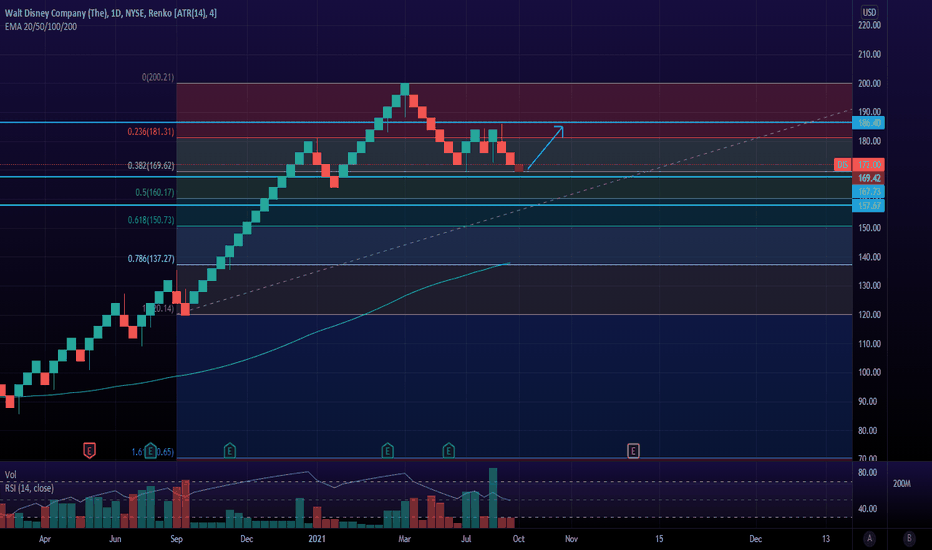
Task: Click the Walt Disney Company chart title
Action: pyautogui.click(x=111, y=13)
